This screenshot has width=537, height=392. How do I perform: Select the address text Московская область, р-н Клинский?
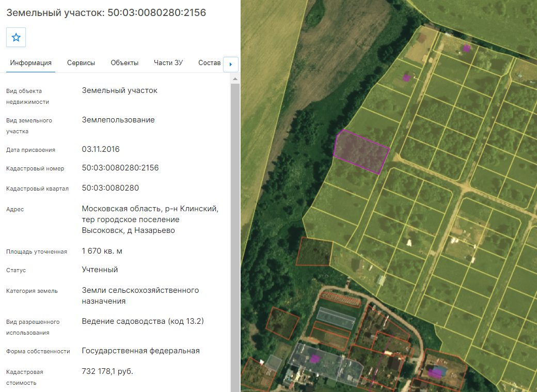point(150,208)
